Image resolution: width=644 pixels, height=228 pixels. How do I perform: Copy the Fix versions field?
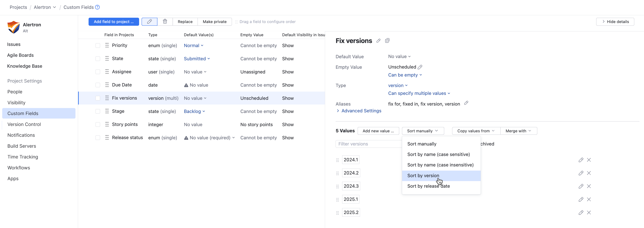tap(387, 41)
